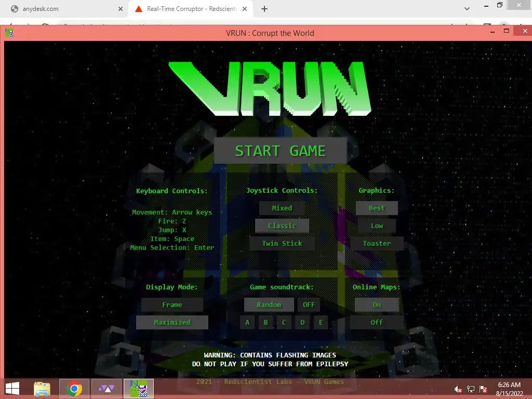Set graphics quality to Low
Viewport: 532px width, 399px height.
tap(377, 225)
